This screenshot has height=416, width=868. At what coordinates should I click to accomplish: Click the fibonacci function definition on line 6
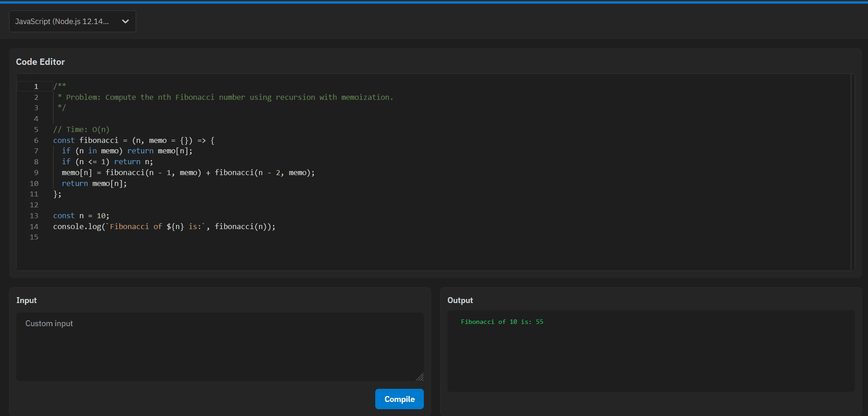pyautogui.click(x=133, y=140)
